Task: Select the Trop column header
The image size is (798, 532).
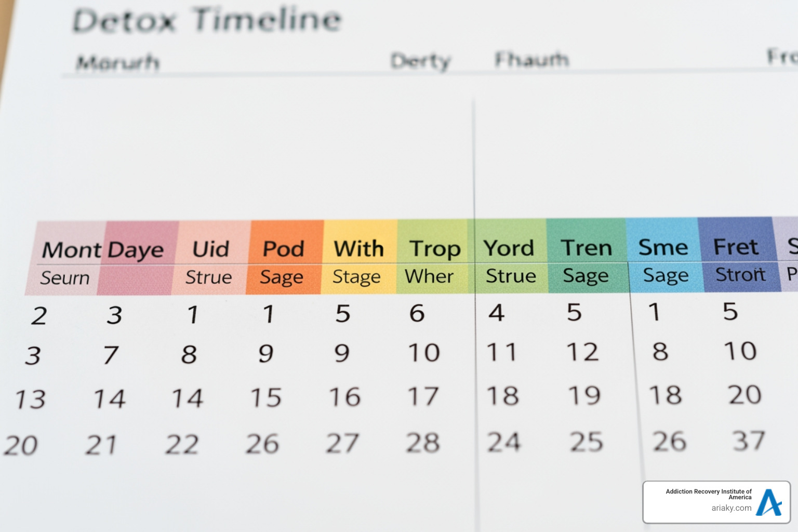Action: click(x=435, y=249)
